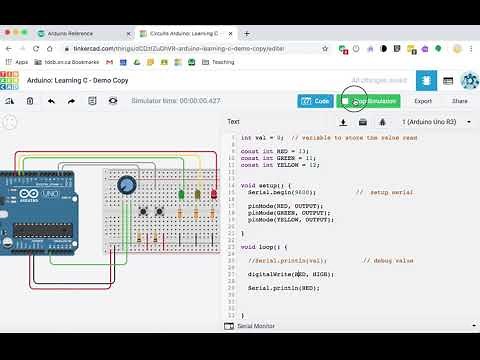Select the Circuits Arduino Learning C tab
Screen dimensions: 480x360
(185, 34)
